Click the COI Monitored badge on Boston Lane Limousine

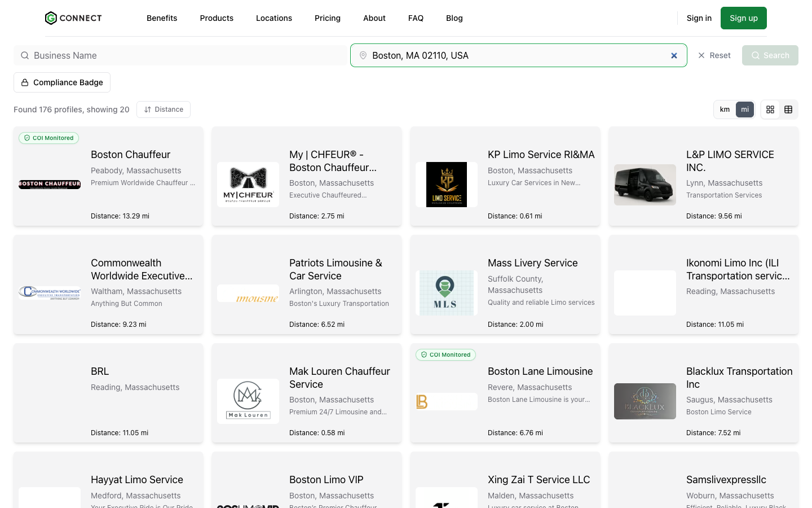point(446,354)
